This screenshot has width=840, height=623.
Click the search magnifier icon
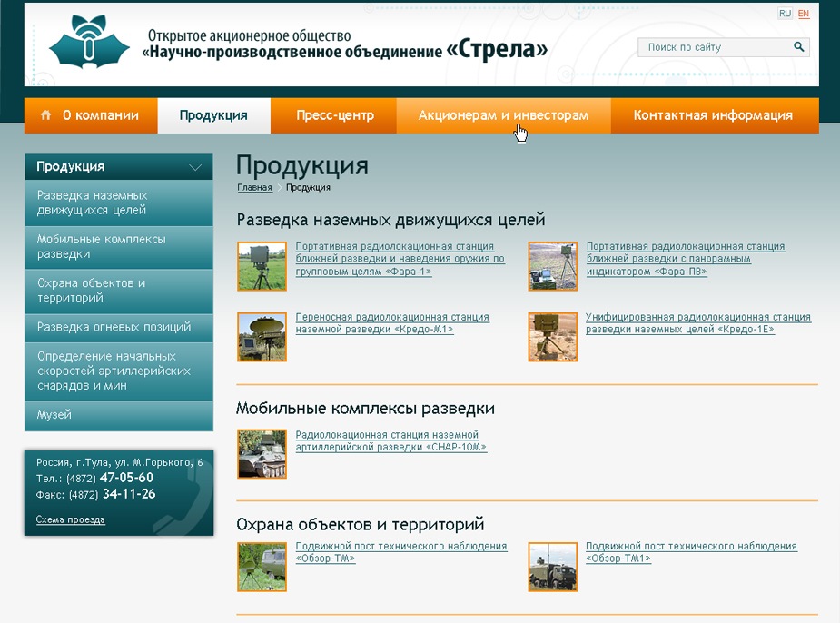798,47
